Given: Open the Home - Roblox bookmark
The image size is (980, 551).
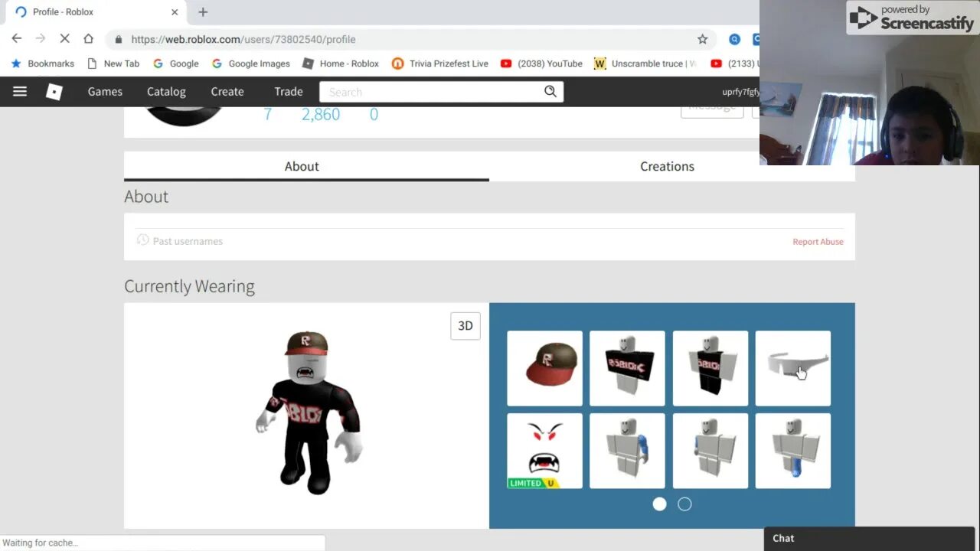Looking at the screenshot, I should tap(341, 64).
